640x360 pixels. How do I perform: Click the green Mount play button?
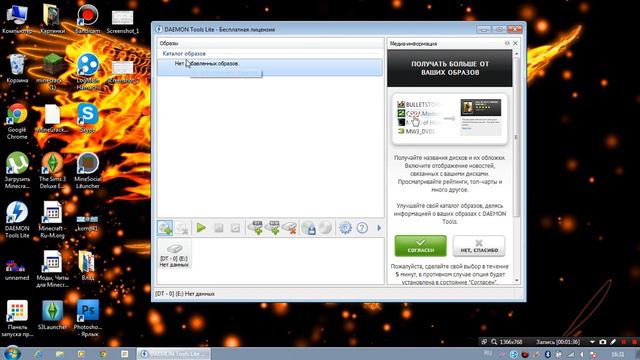click(x=201, y=228)
